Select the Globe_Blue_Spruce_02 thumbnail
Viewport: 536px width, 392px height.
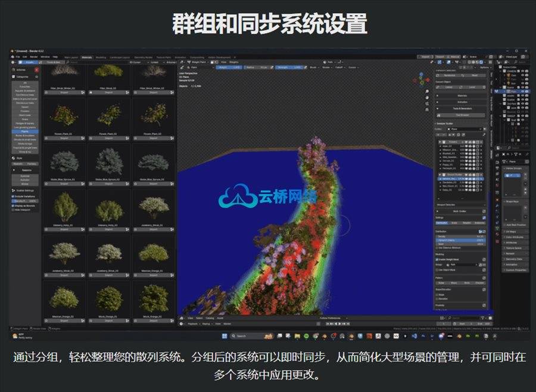tap(108, 160)
